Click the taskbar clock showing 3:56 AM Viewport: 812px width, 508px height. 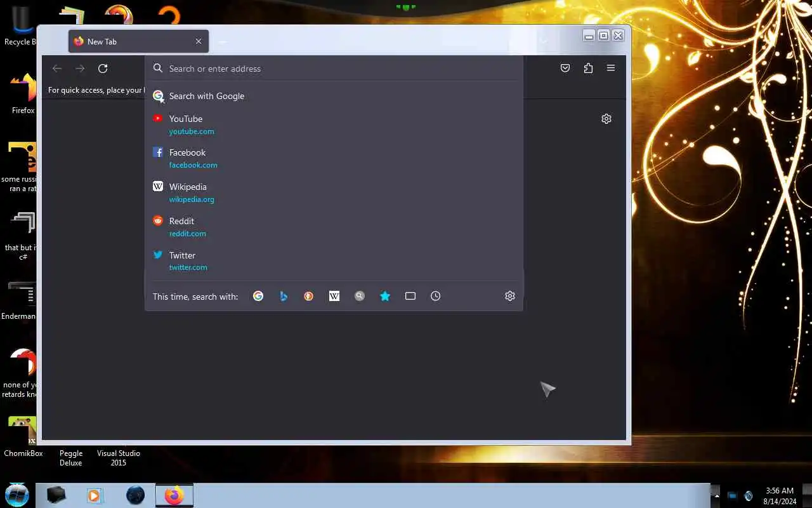[x=780, y=496]
